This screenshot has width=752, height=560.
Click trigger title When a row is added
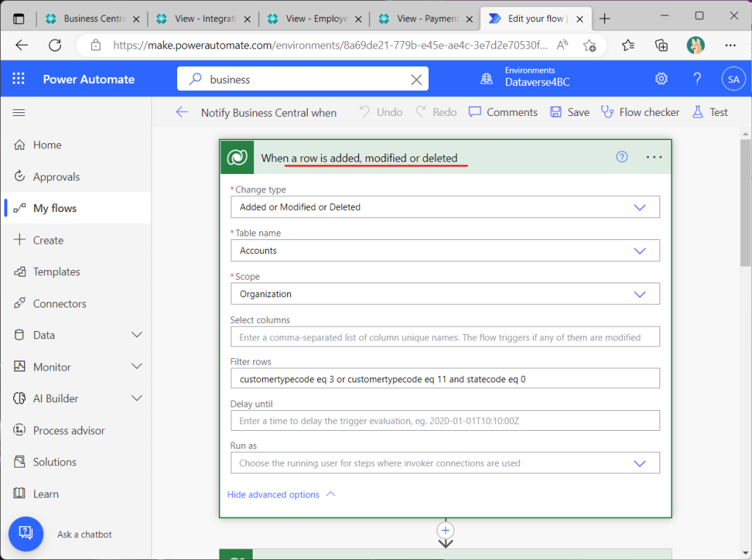pos(359,158)
